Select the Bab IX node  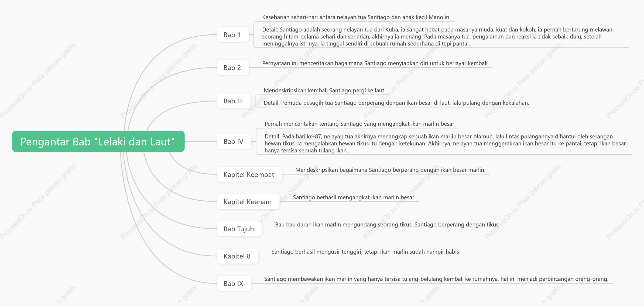click(x=234, y=284)
